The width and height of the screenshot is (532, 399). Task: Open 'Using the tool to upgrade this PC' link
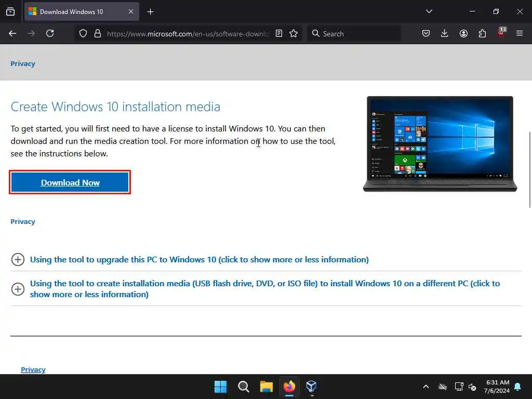click(x=199, y=260)
